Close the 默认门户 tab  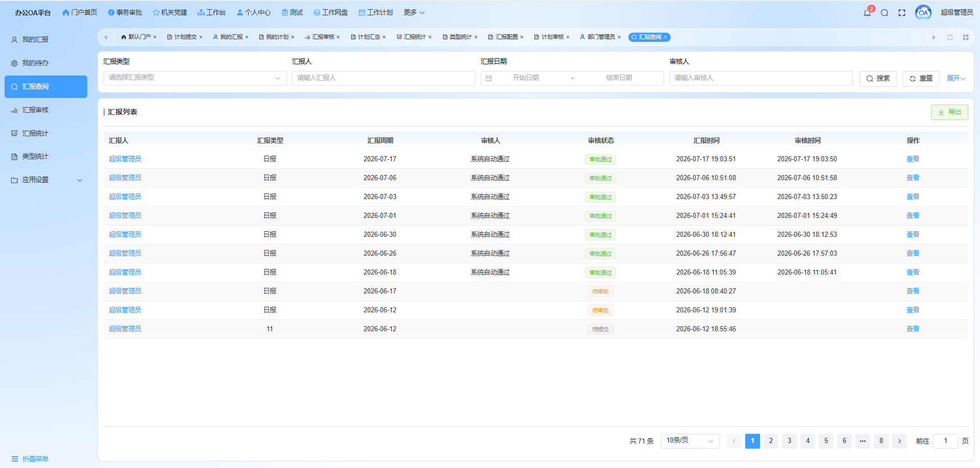[155, 37]
